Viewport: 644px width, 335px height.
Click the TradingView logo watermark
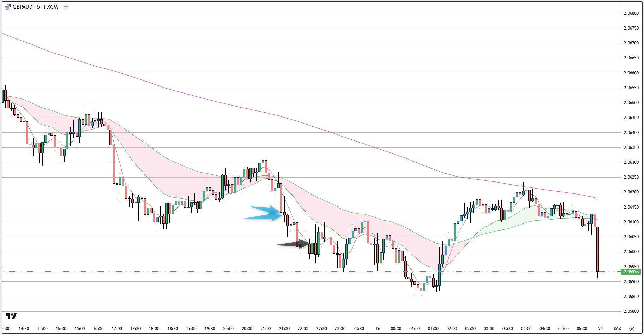coord(11,316)
